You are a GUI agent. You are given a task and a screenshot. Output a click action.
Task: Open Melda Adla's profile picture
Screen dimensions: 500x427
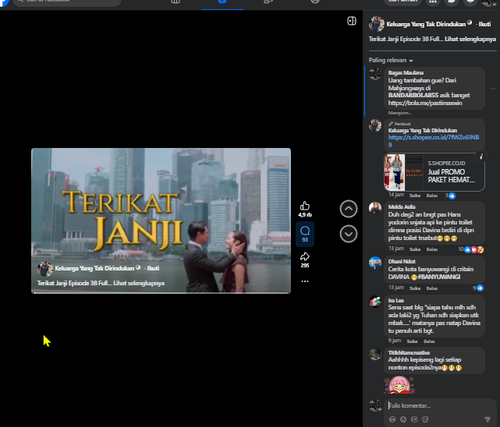click(375, 207)
